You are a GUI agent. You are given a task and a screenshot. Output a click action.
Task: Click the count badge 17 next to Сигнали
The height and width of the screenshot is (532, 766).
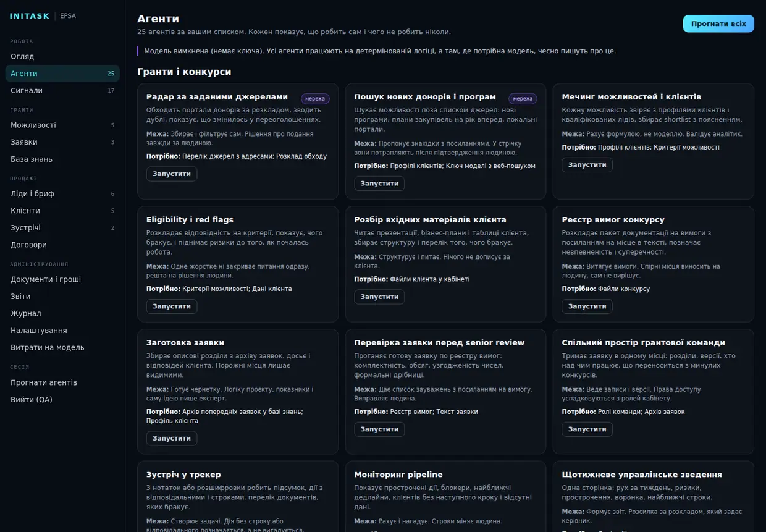(x=111, y=91)
